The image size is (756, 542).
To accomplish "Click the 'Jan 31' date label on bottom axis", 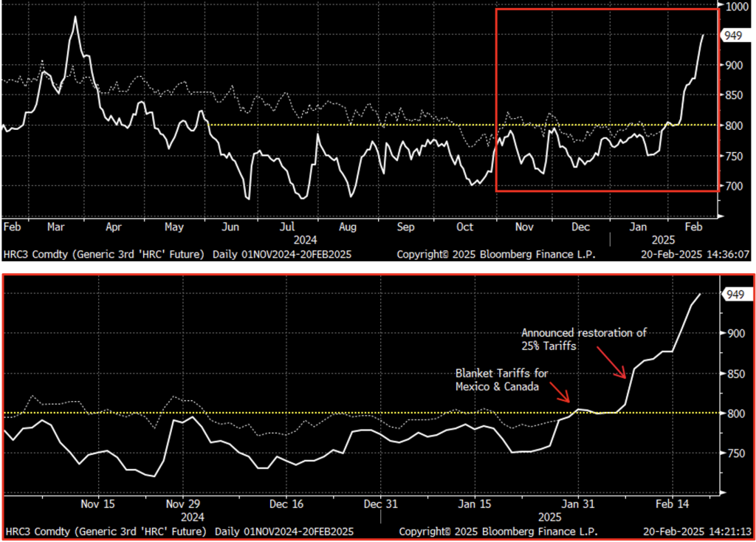I will coord(577,504).
